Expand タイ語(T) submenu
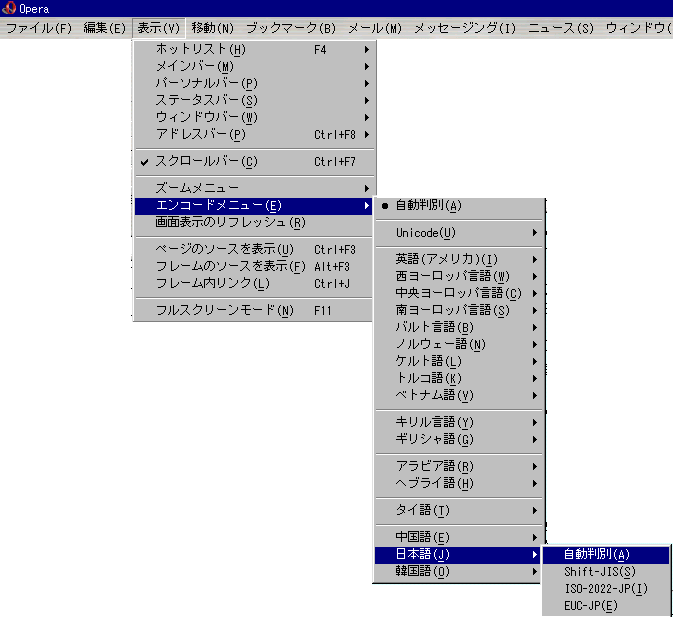The width and height of the screenshot is (673, 617). coord(458,511)
